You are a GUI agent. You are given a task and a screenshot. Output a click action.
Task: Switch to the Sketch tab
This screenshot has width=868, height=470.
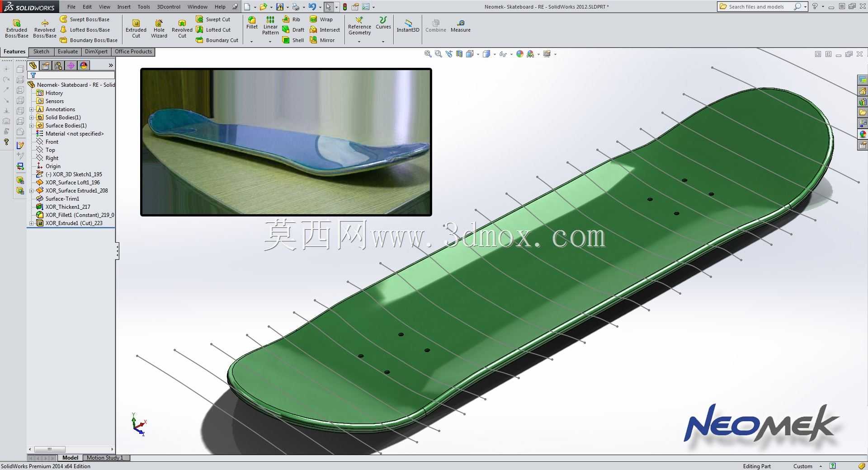click(x=41, y=52)
